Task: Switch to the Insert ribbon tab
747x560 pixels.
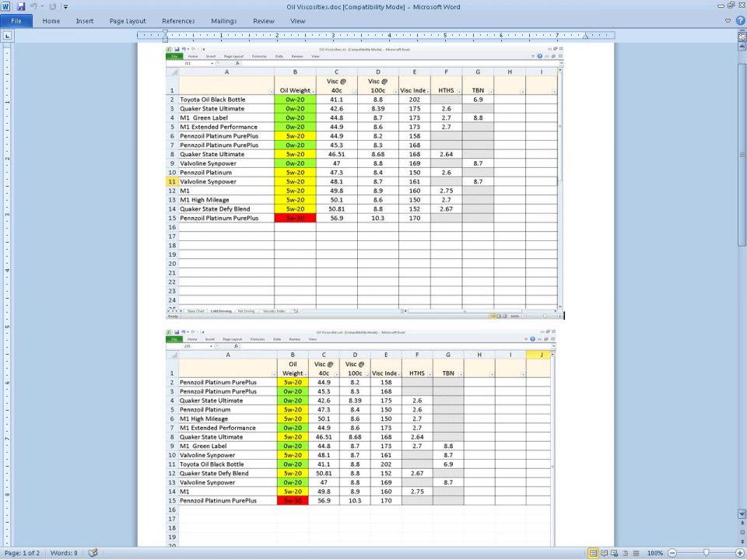Action: coord(85,21)
